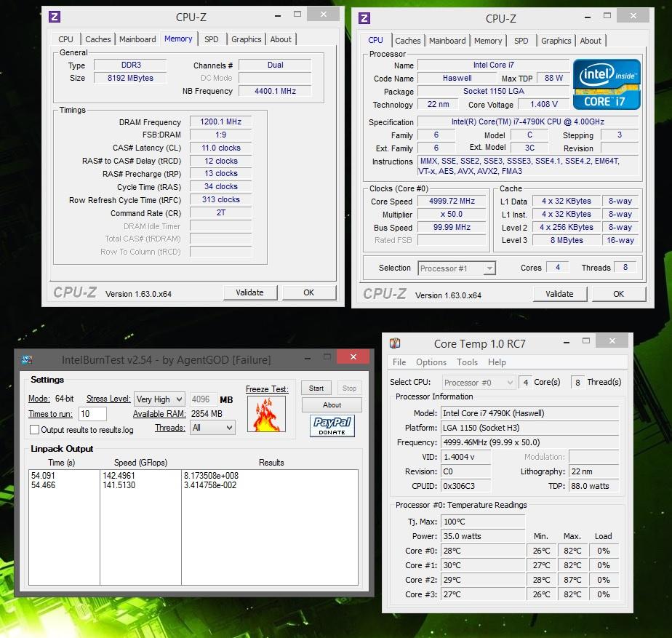Switch to Memory tab in right CPU-Z window

point(488,41)
